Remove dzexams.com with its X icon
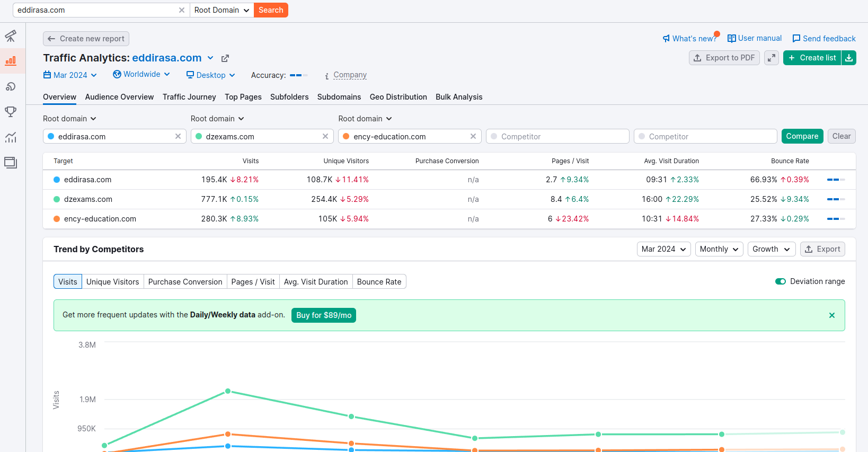The height and width of the screenshot is (452, 868). click(325, 136)
